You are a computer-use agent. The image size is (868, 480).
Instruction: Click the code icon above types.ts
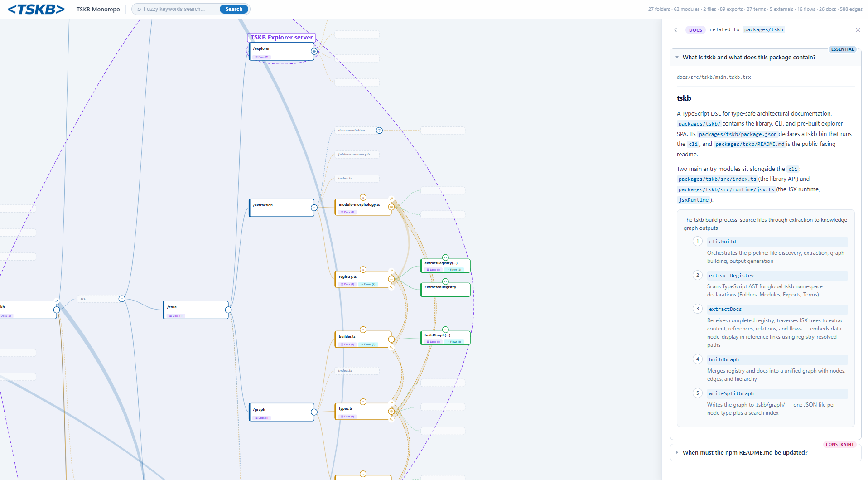point(363,402)
